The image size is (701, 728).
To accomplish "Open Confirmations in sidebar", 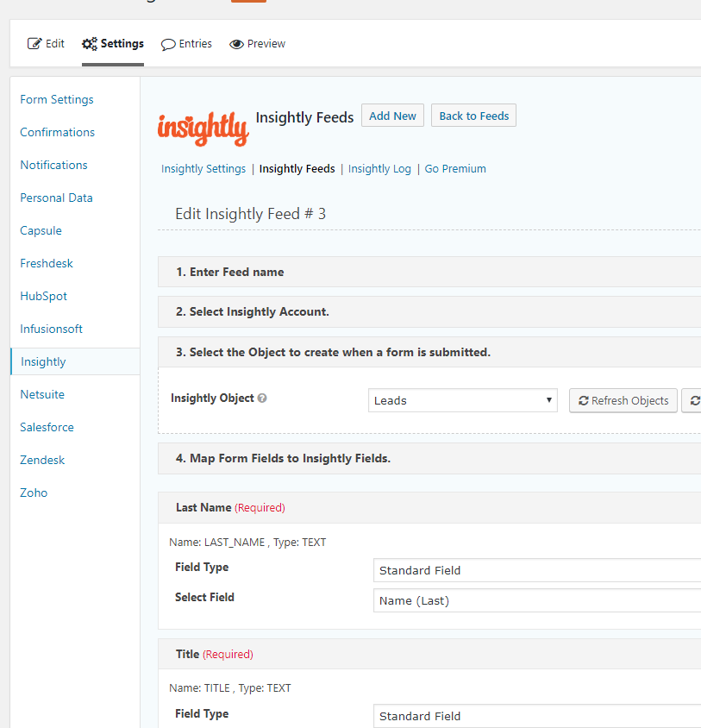I will (57, 132).
